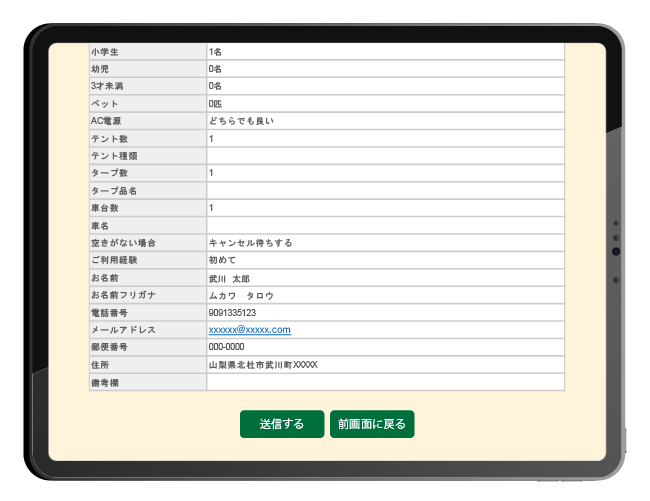Click the テント種類 row label
The image size is (650, 501).
113,156
